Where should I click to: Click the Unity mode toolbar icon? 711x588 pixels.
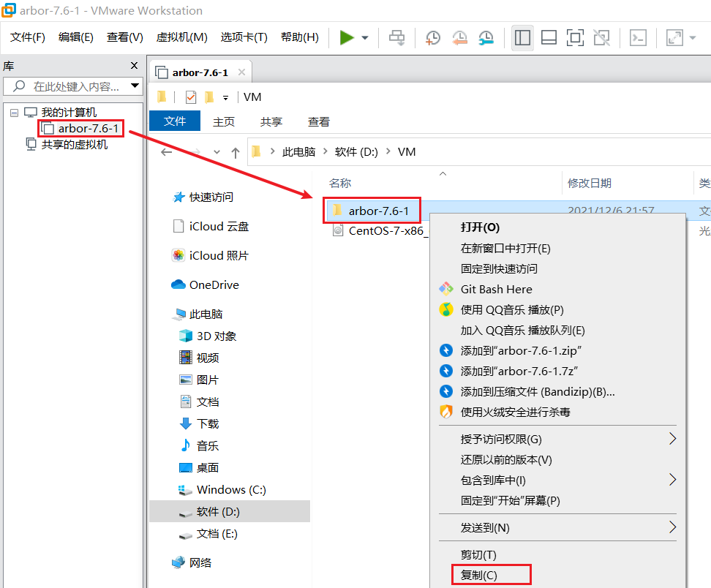(602, 37)
